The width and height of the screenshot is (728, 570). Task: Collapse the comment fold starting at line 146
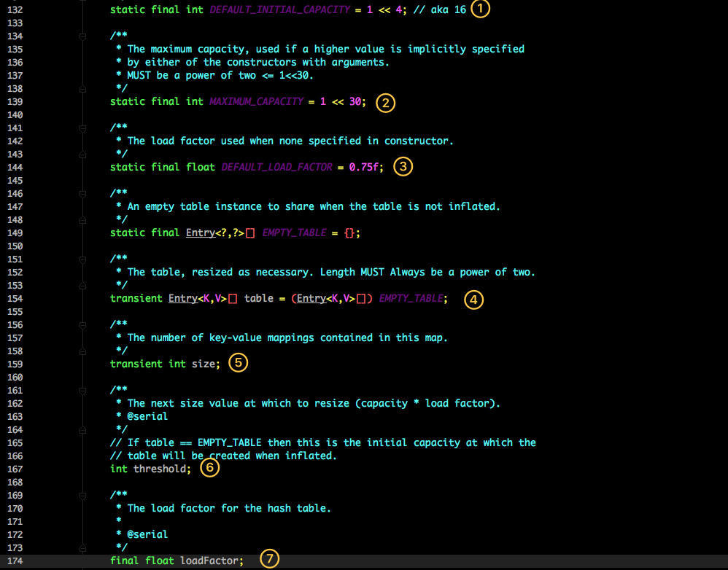tap(82, 193)
